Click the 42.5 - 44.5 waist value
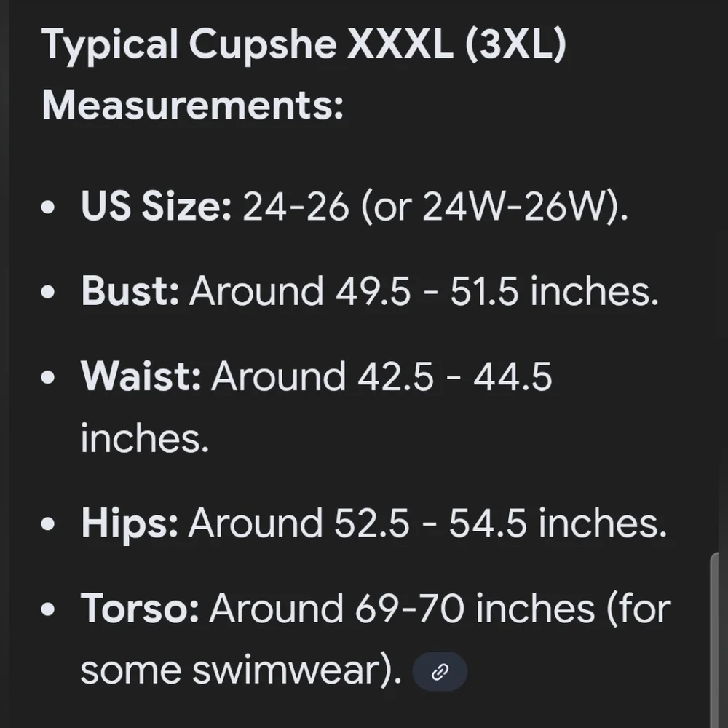 (x=454, y=376)
